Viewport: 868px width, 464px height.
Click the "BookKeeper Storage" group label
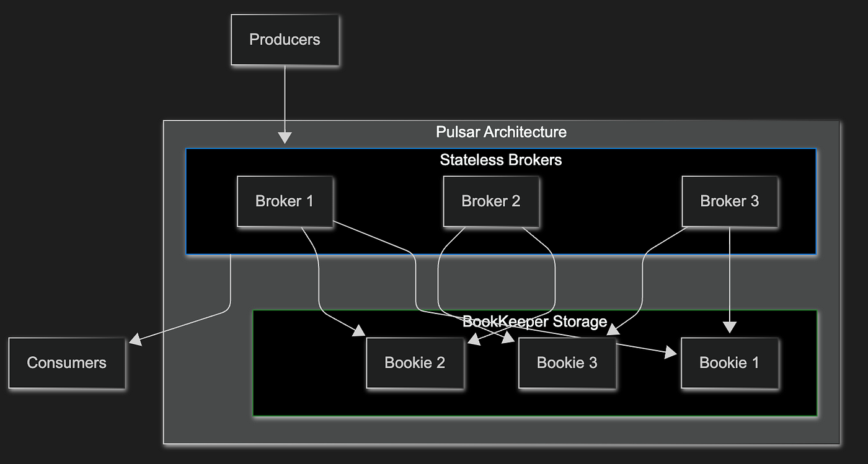point(535,322)
